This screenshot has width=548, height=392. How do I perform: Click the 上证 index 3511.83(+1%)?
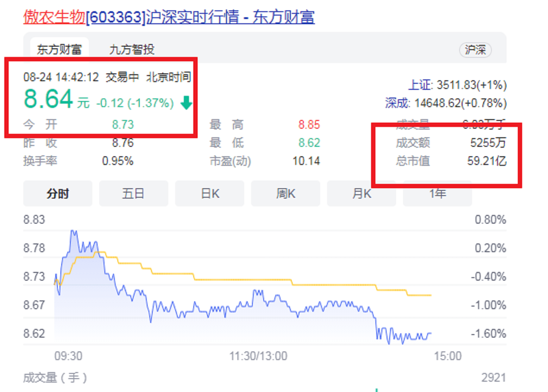[x=457, y=85]
